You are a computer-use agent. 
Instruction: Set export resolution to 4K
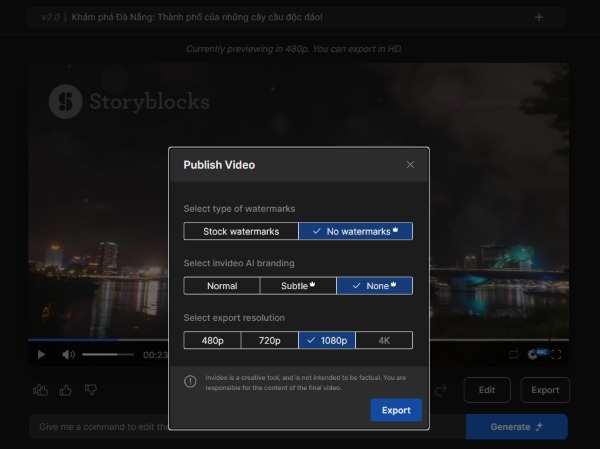[x=384, y=340]
